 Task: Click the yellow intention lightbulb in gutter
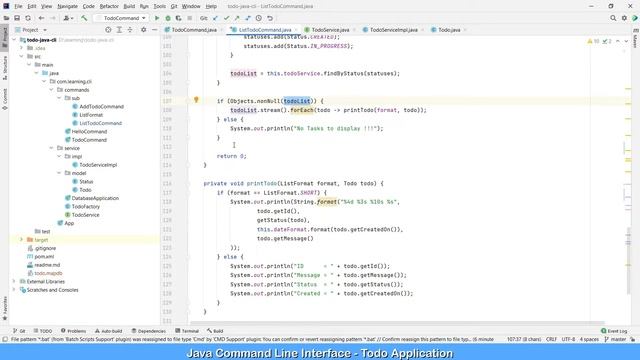tap(196, 100)
